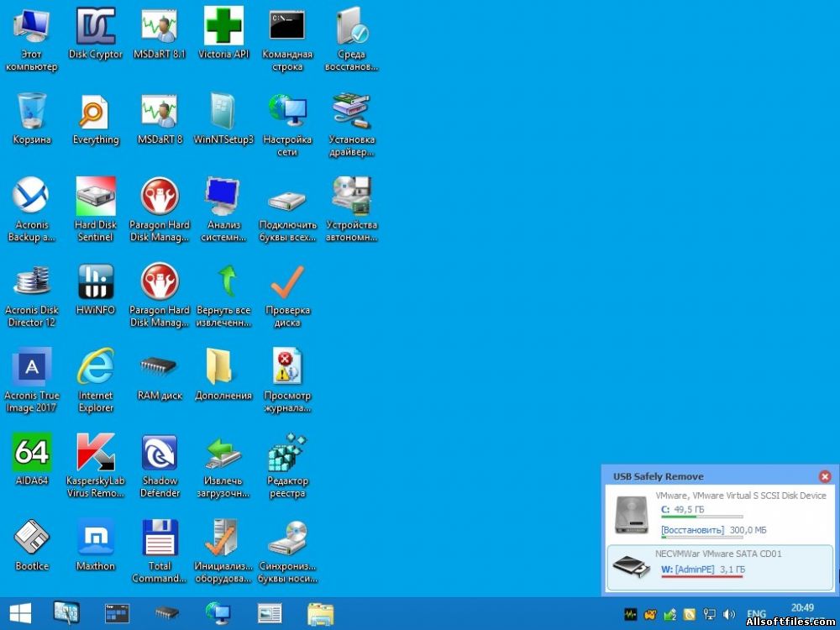Open Командная строка icon
Image resolution: width=840 pixels, height=630 pixels.
[287, 39]
